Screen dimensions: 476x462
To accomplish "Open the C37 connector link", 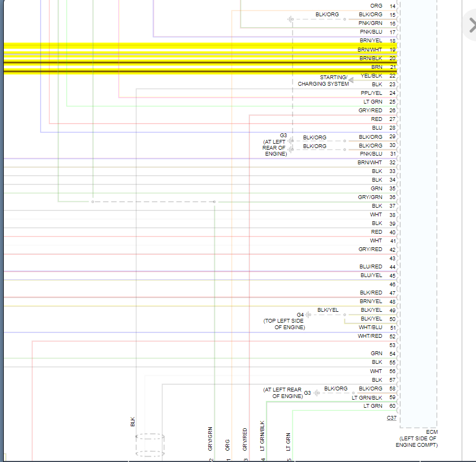I will point(391,418).
